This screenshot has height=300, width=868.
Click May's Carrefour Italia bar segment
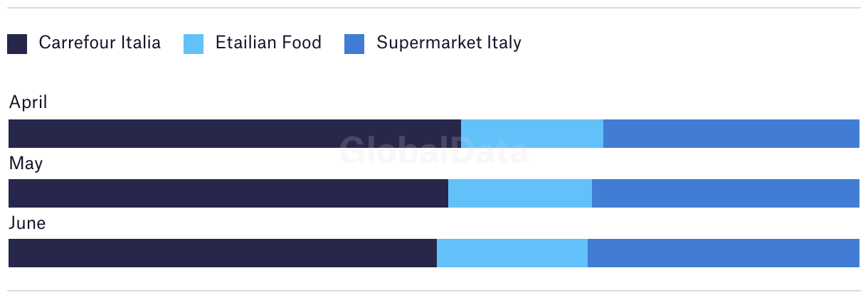[x=228, y=193]
